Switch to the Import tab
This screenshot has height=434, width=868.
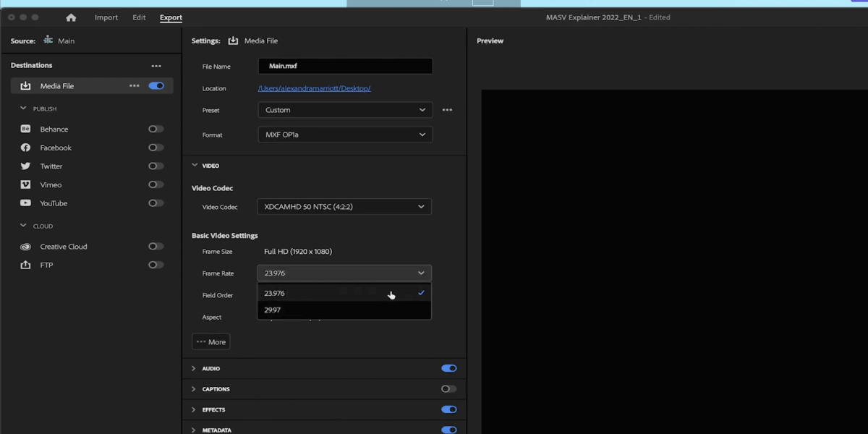[x=106, y=17]
